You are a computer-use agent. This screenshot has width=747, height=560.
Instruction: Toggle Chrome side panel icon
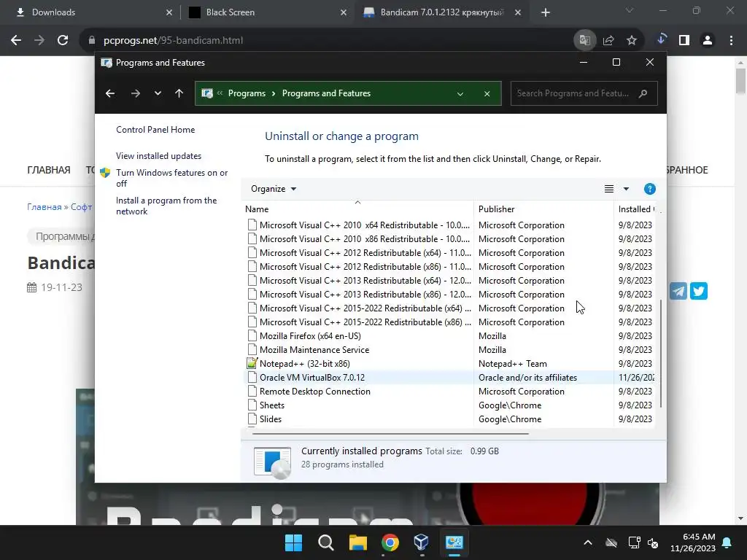[x=684, y=41]
